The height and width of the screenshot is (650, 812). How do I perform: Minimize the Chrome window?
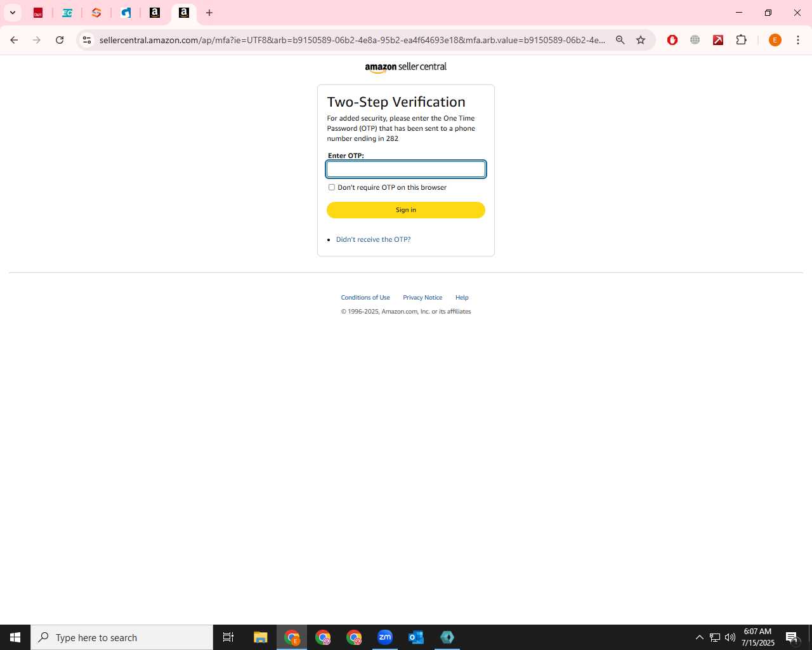click(x=739, y=13)
